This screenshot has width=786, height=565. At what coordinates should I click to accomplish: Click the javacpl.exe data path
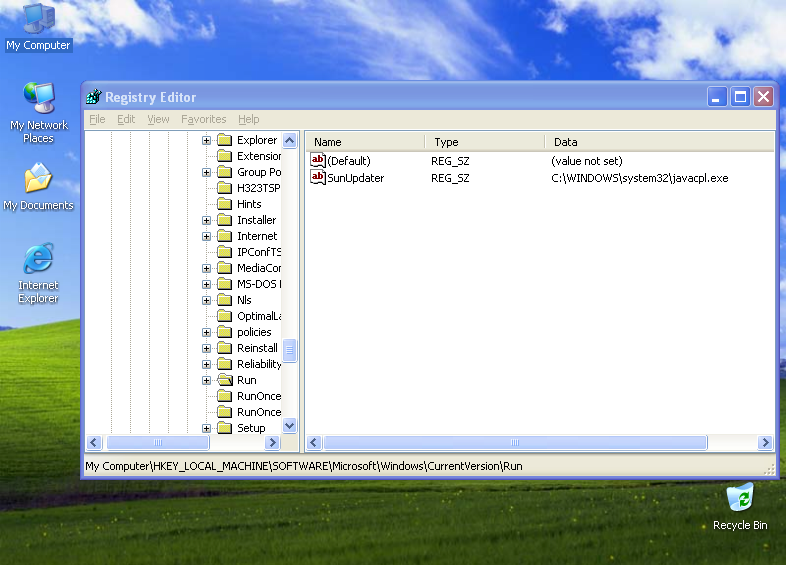640,178
